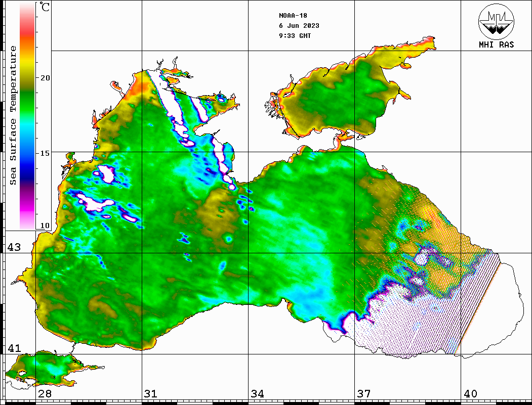Click longitude label '31'
This screenshot has width=532, height=405.
(x=151, y=394)
